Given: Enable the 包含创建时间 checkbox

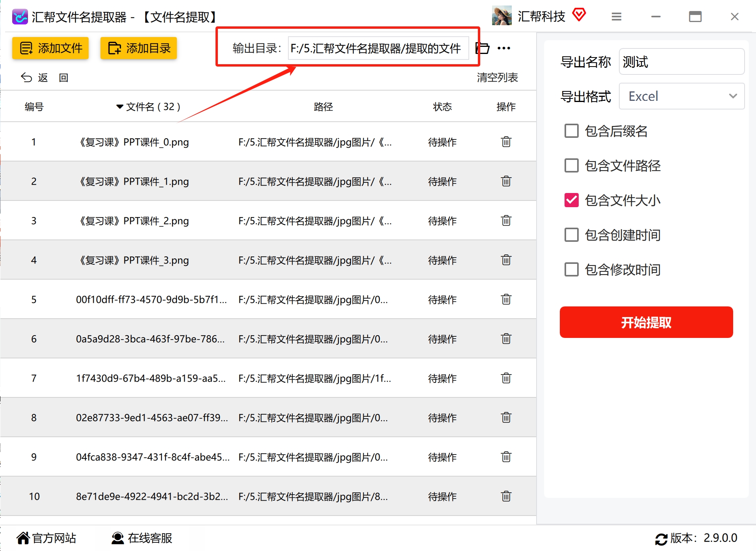Looking at the screenshot, I should click(x=571, y=235).
